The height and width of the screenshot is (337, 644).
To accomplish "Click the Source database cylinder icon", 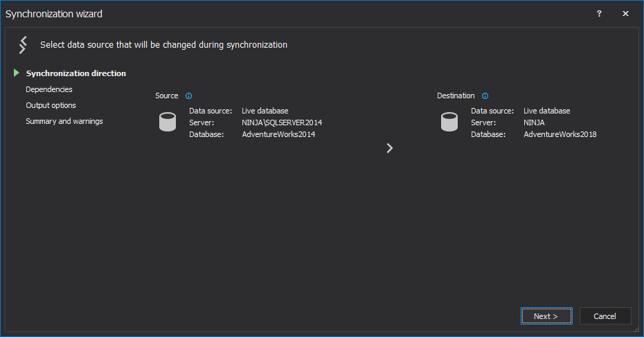I will (x=167, y=122).
